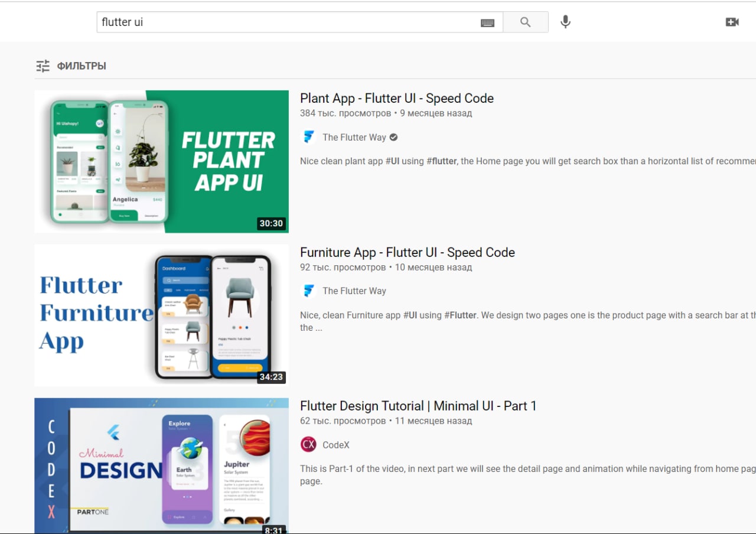Click description starting This is Part-1
This screenshot has height=534, width=756.
pos(528,475)
